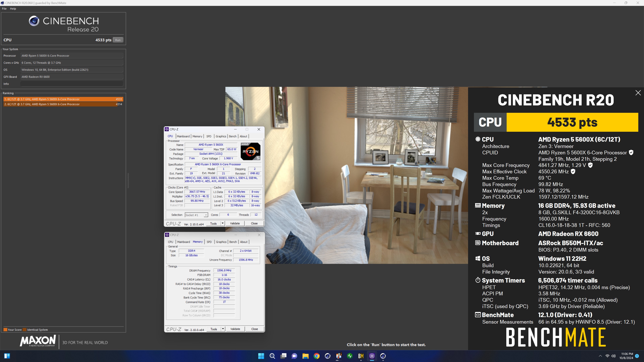
Task: Select the first ranking row scoring 4533
Action: tap(63, 99)
